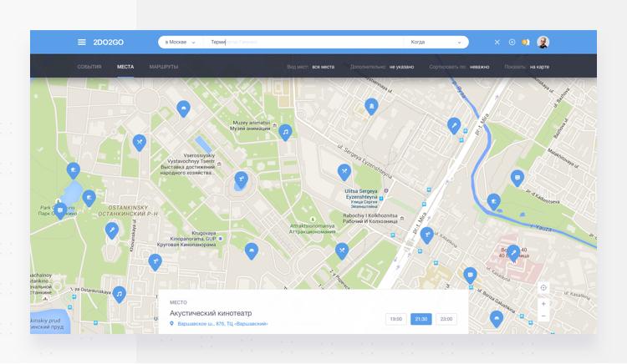Switch to the «Маршруты» tab
The width and height of the screenshot is (627, 364).
click(164, 66)
